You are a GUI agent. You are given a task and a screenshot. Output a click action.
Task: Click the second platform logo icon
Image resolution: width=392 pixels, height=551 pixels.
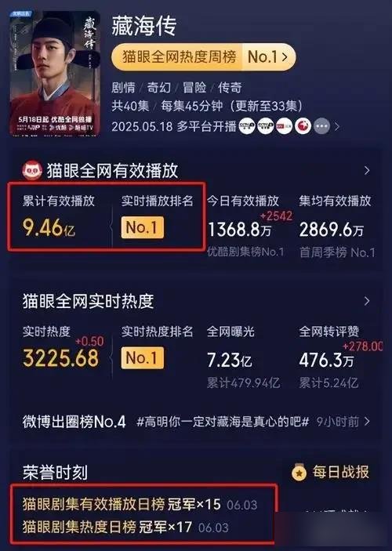click(266, 126)
